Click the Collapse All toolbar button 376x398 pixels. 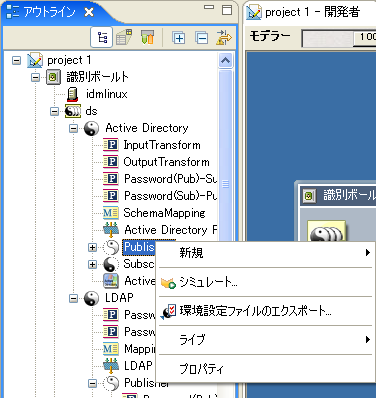(202, 38)
